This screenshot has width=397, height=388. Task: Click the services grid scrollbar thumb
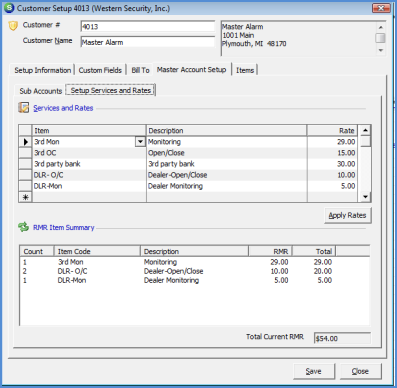(365, 141)
